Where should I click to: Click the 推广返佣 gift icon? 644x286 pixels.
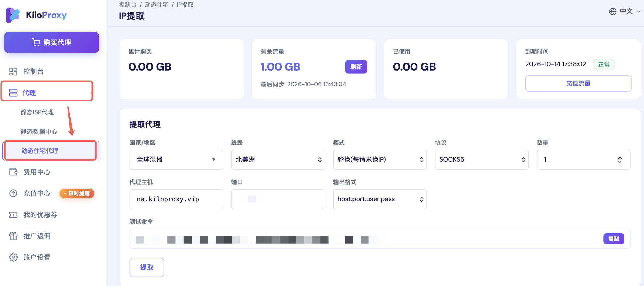(13, 236)
